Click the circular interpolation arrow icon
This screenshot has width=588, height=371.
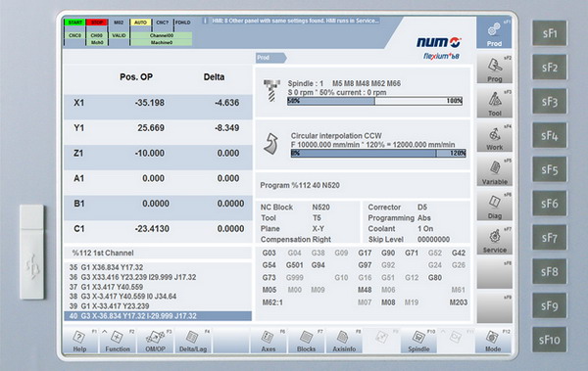[271, 144]
